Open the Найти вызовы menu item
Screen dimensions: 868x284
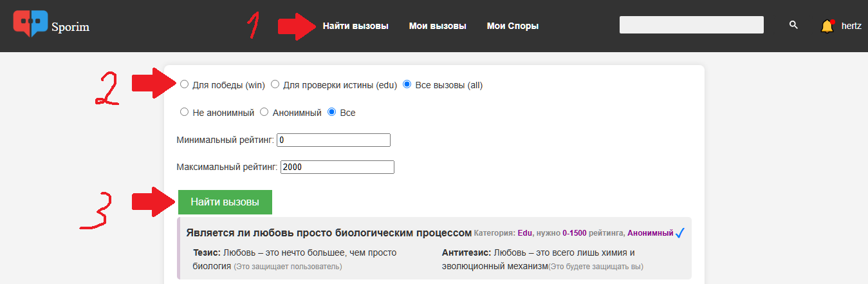click(355, 26)
